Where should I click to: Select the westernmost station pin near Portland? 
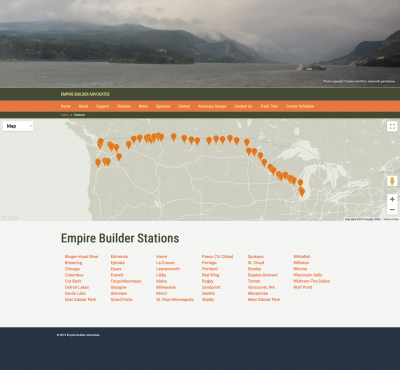coord(98,163)
